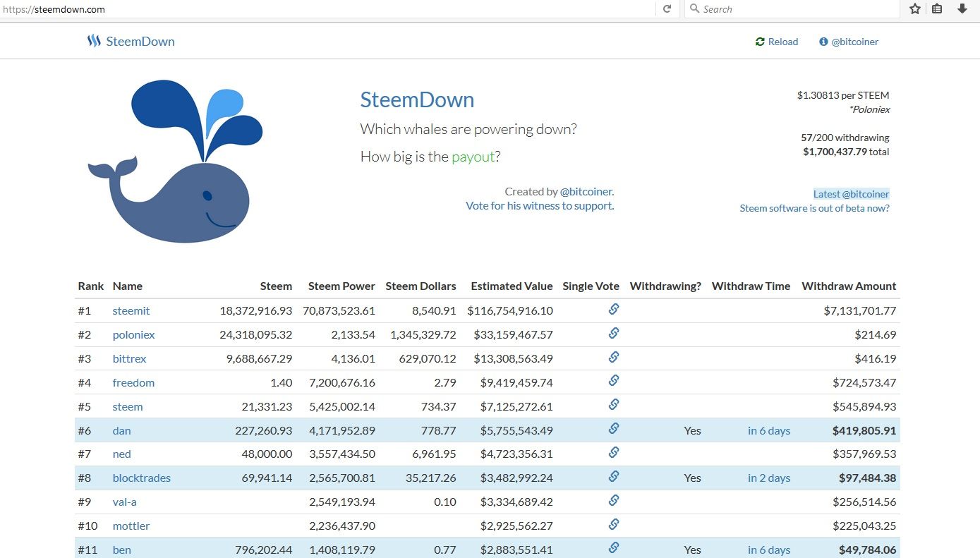Image resolution: width=980 pixels, height=558 pixels.
Task: Click 'in 2 days' withdraw time for blocktrades
Action: [x=769, y=478]
